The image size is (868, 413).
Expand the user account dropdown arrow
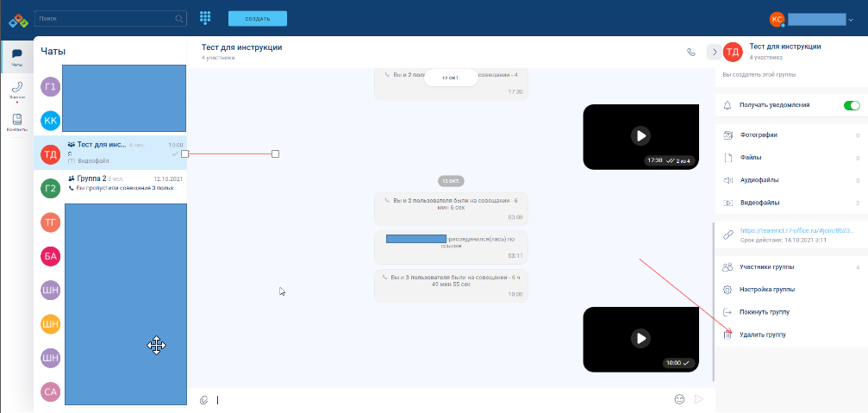click(851, 19)
